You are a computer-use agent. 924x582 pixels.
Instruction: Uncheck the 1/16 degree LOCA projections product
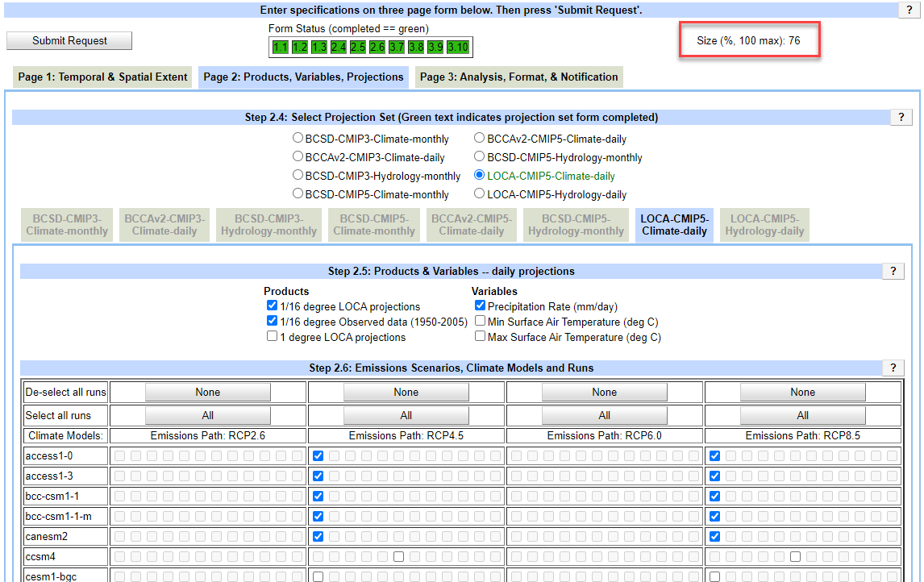[x=272, y=306]
